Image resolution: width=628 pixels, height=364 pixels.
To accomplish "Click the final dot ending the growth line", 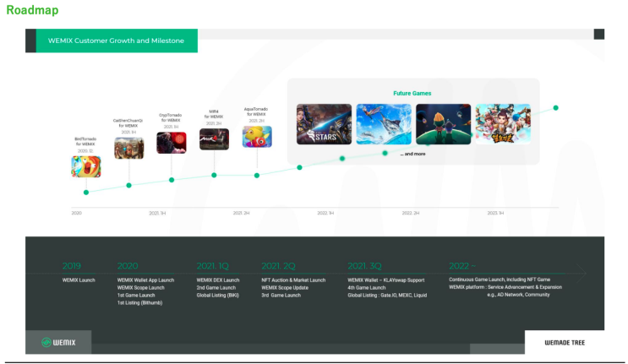I will click(556, 107).
